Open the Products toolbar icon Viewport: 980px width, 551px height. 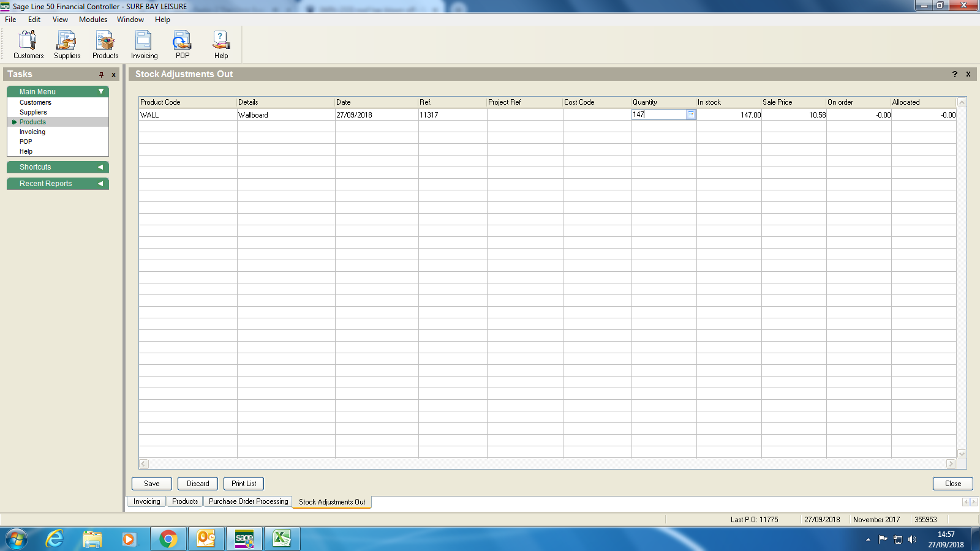[105, 45]
